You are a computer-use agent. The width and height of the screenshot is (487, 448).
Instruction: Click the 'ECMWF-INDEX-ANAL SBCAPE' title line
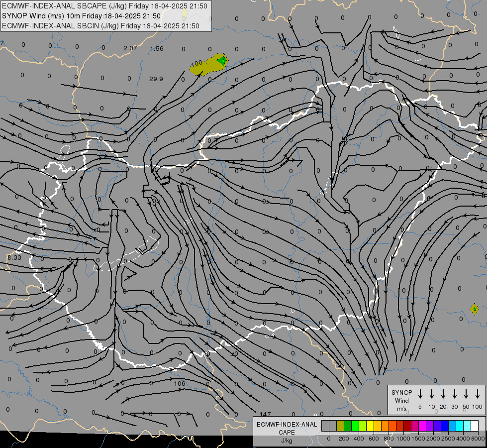tap(104, 6)
